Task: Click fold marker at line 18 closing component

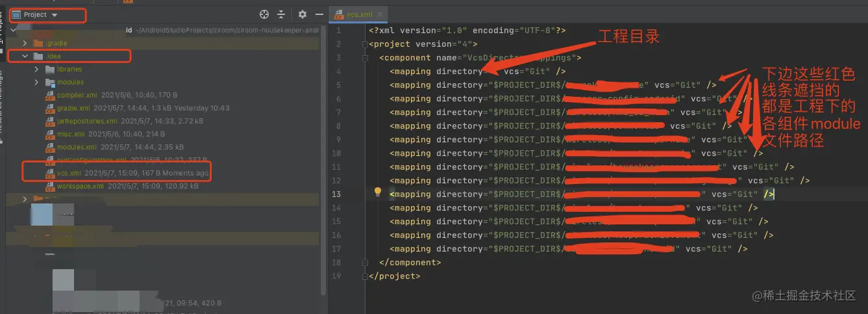Action: coord(365,262)
